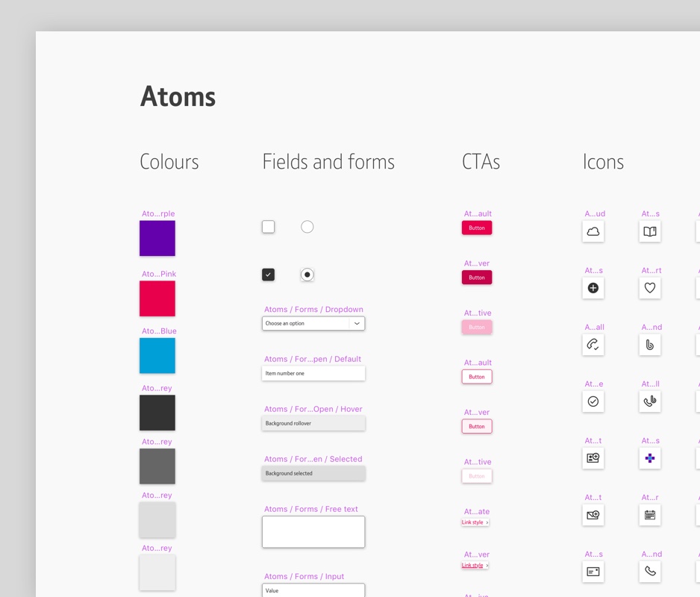The height and width of the screenshot is (597, 700).
Task: Click the Item number one dropdown field
Action: pyautogui.click(x=313, y=373)
